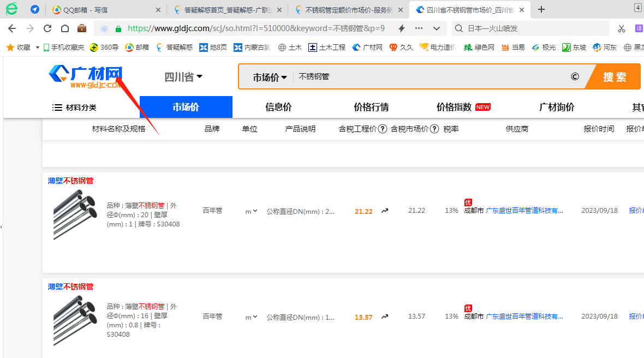Image resolution: width=644 pixels, height=358 pixels.
Task: Click the price trend icon beside 21.22
Action: point(385,211)
